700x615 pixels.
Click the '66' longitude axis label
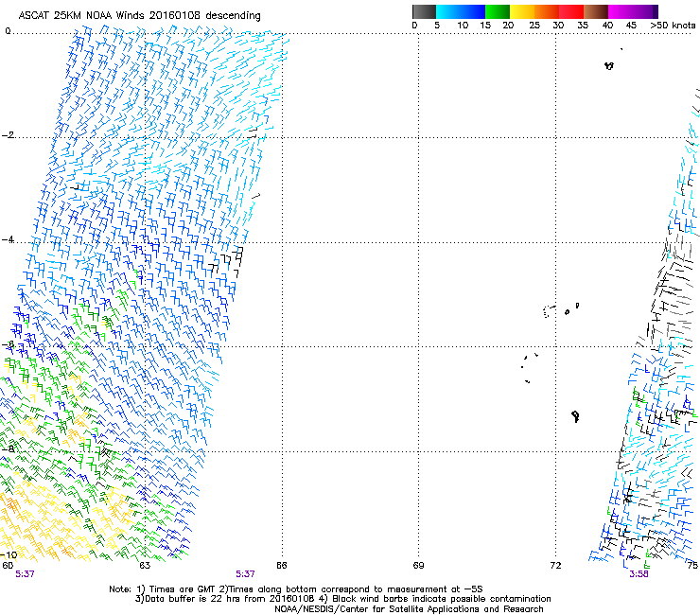pyautogui.click(x=281, y=566)
